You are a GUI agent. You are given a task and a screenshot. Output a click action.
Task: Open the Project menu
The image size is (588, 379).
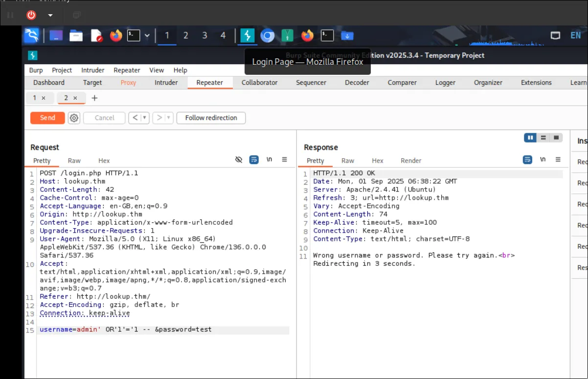click(x=62, y=70)
